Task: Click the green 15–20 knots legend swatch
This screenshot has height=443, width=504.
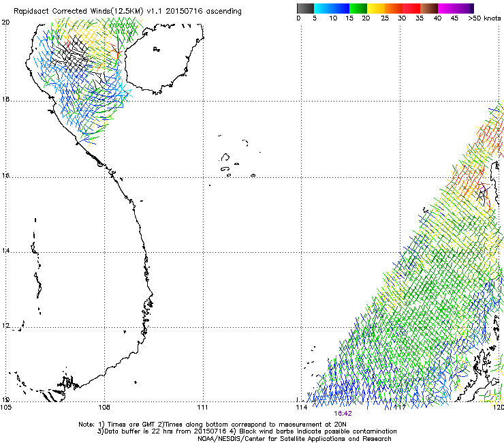Action: 358,8
